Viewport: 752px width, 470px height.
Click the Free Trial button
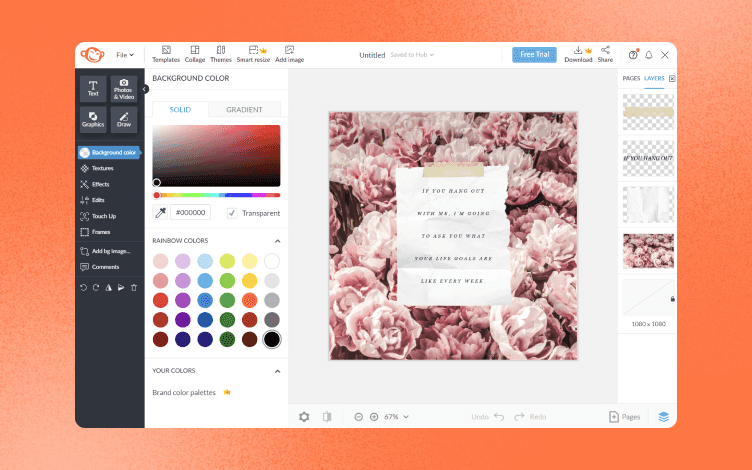point(534,55)
